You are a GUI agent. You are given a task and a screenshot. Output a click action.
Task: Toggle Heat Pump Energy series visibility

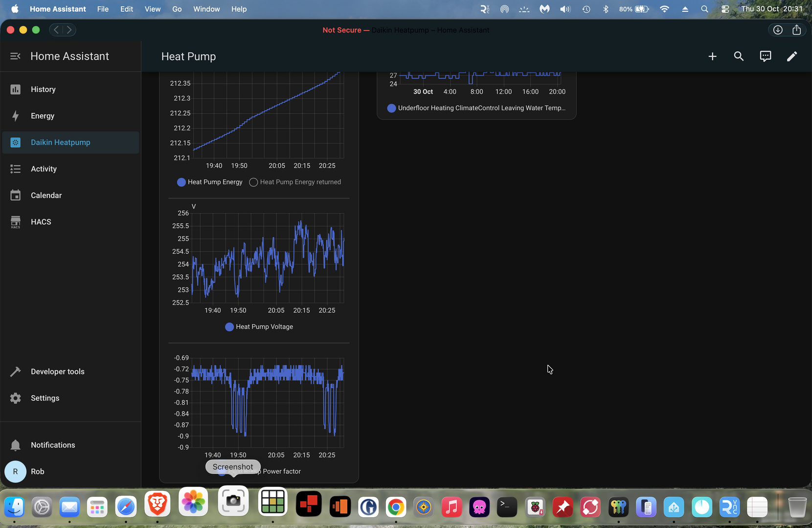(210, 182)
